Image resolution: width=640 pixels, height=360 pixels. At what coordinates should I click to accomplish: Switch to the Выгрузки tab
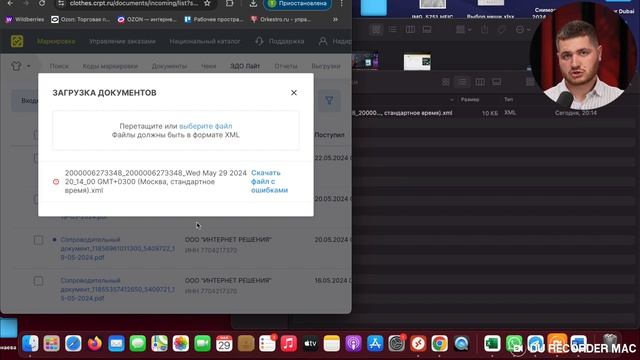pos(326,66)
